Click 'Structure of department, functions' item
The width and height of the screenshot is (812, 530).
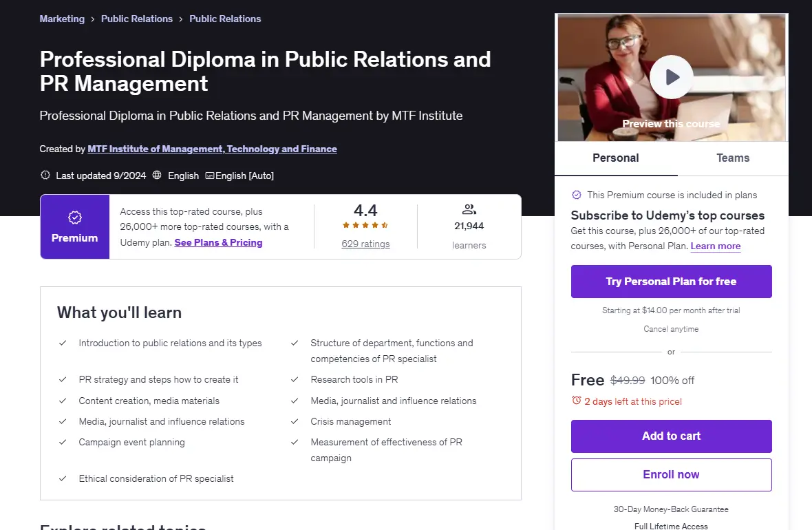click(392, 351)
